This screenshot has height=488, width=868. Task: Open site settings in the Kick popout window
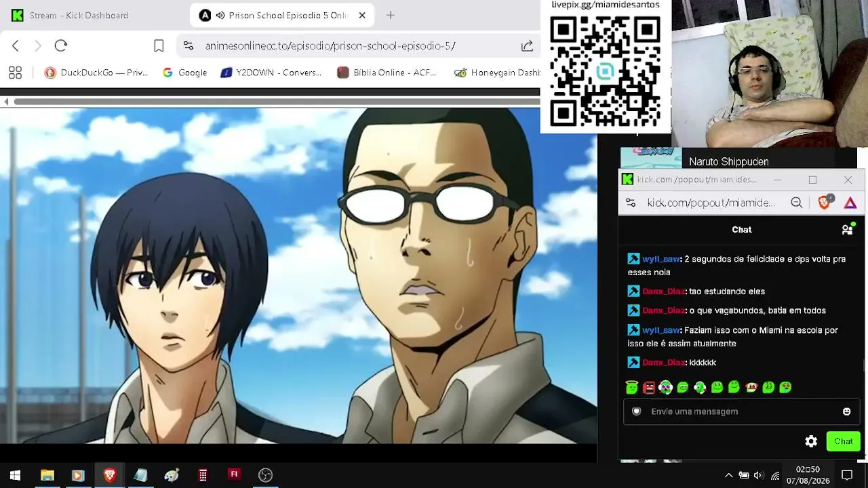tap(631, 203)
